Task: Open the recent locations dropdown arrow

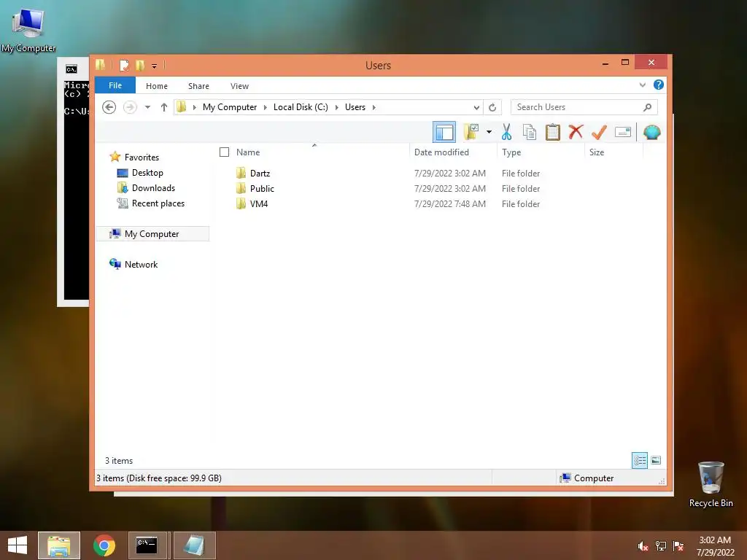Action: tap(147, 107)
